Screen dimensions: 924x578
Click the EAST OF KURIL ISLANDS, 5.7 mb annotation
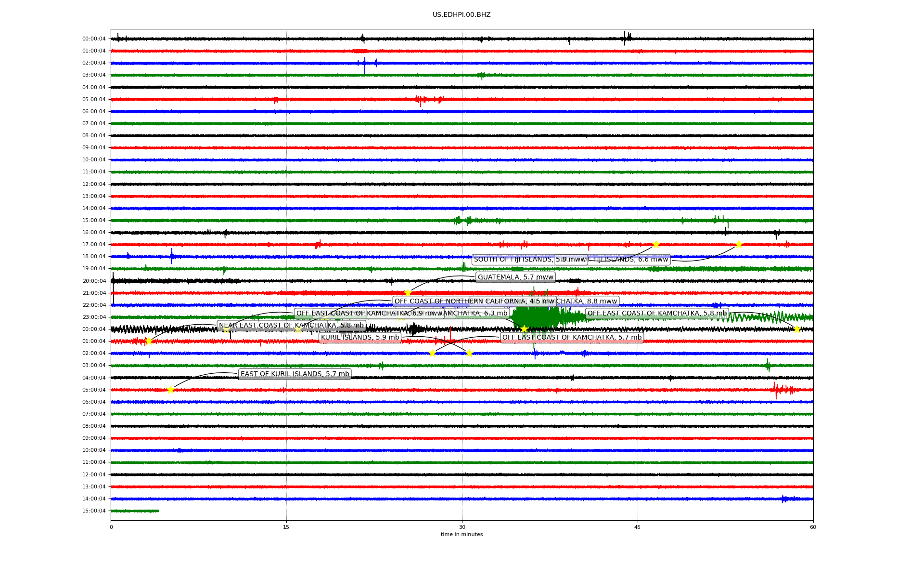(295, 374)
